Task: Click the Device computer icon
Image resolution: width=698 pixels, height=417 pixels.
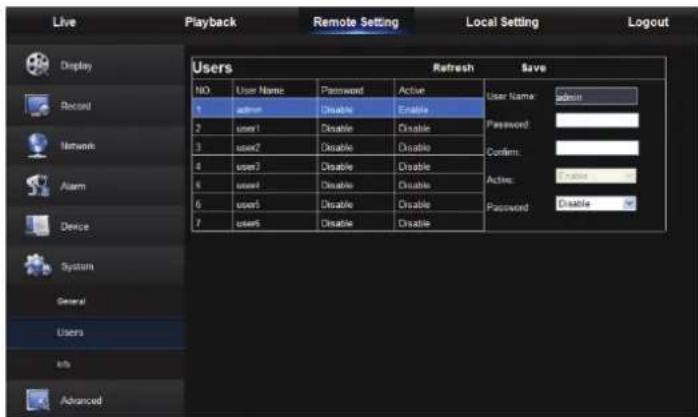Action: [37, 226]
